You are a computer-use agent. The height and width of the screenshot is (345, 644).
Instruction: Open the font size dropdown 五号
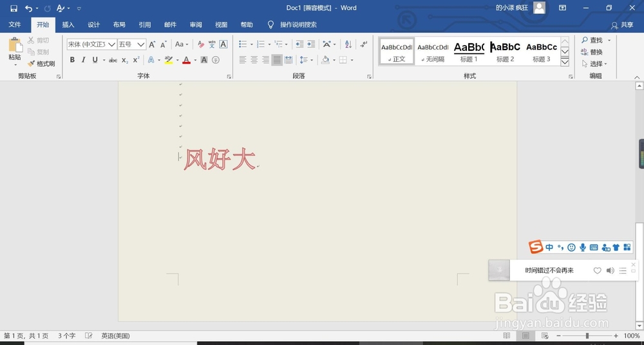click(x=141, y=44)
